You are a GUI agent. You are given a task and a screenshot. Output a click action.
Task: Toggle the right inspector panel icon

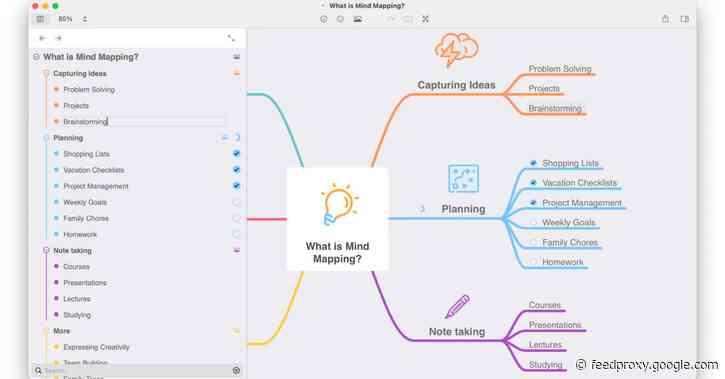pyautogui.click(x=685, y=19)
